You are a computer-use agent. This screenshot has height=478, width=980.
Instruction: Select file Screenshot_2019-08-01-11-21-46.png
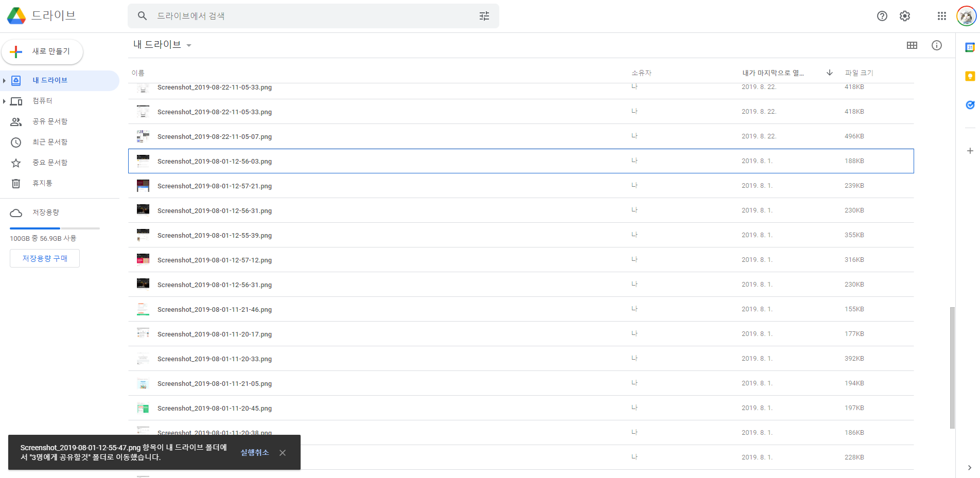[x=521, y=309]
